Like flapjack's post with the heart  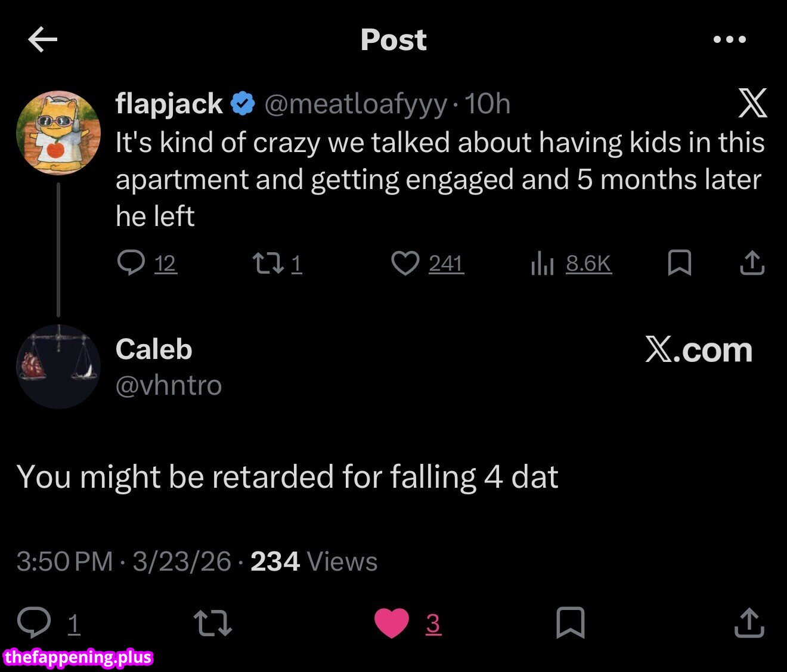click(405, 263)
